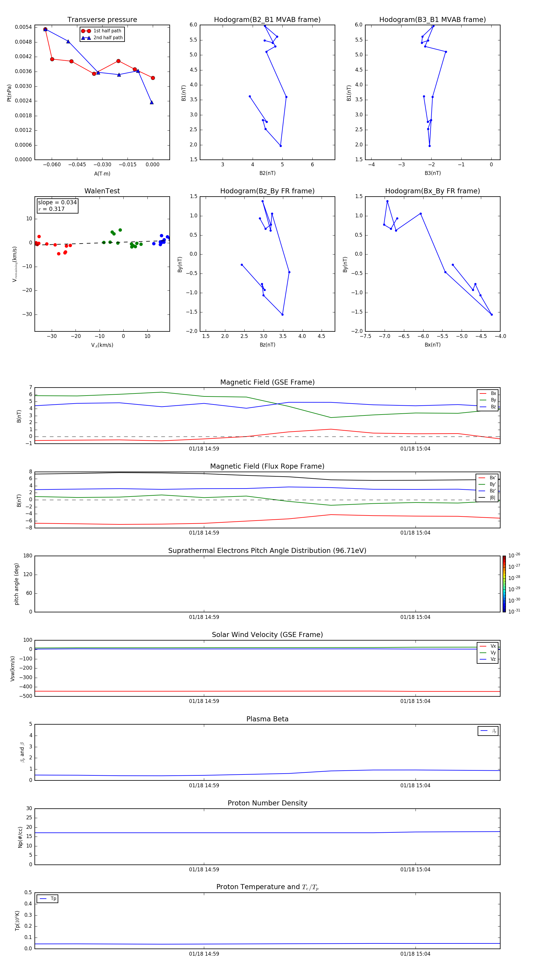The image size is (535, 980).
Task: Click '01/18 14:59' tick under proton temperature plot
Action: click(x=204, y=954)
